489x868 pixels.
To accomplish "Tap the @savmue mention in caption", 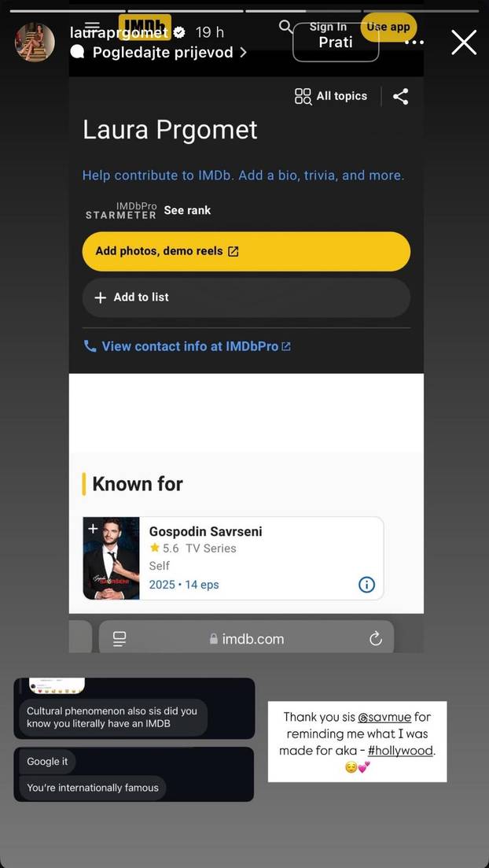I will (384, 718).
